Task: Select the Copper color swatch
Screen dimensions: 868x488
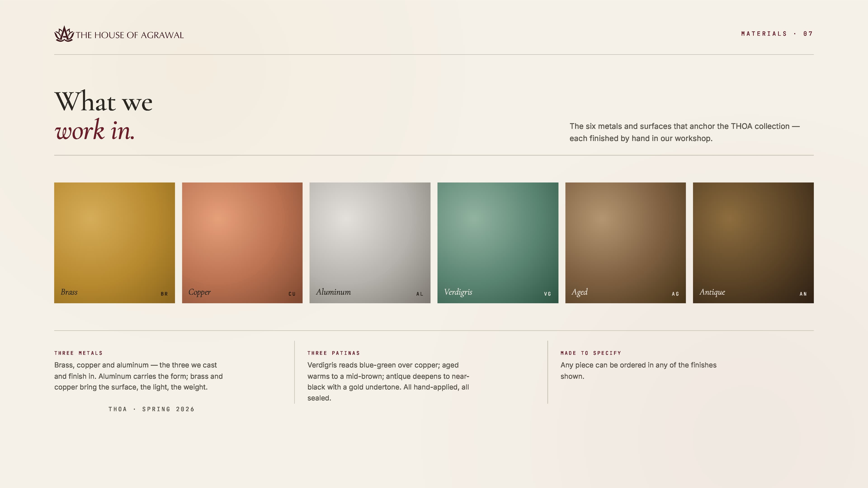Action: (242, 243)
